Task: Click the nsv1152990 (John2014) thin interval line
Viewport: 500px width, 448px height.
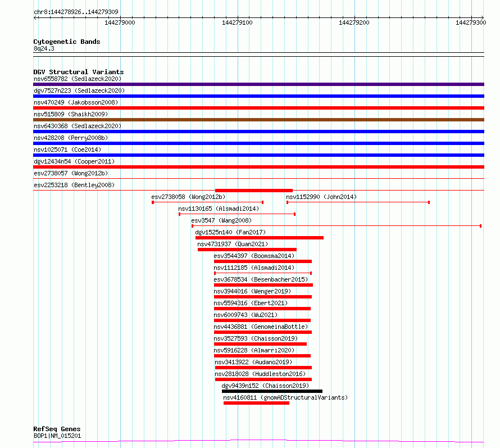Action: (x=358, y=202)
